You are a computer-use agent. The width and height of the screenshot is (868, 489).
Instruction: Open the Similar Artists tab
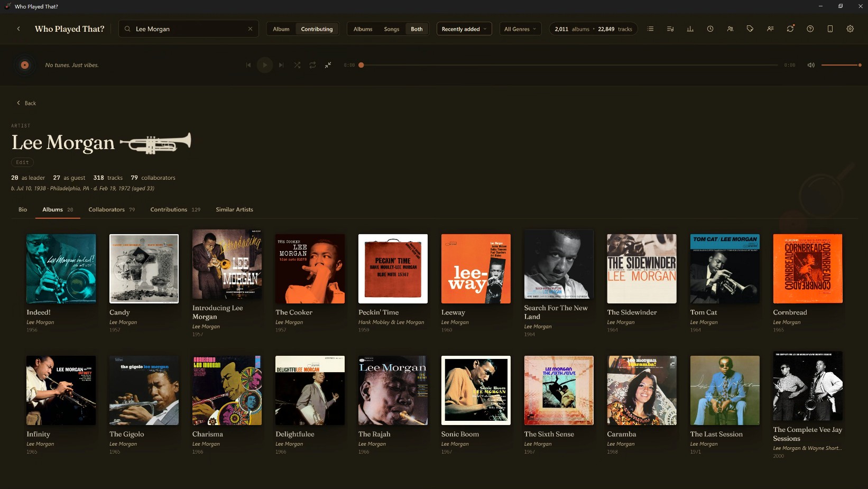[x=234, y=209]
